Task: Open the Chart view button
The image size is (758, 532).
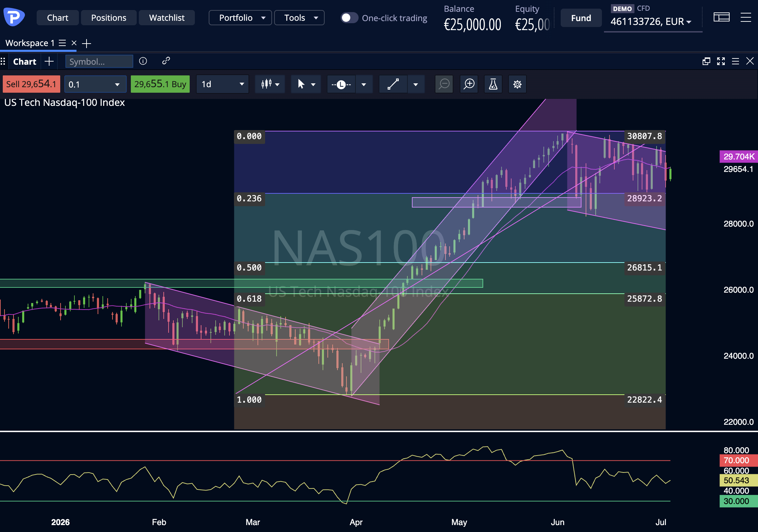Action: pyautogui.click(x=57, y=18)
